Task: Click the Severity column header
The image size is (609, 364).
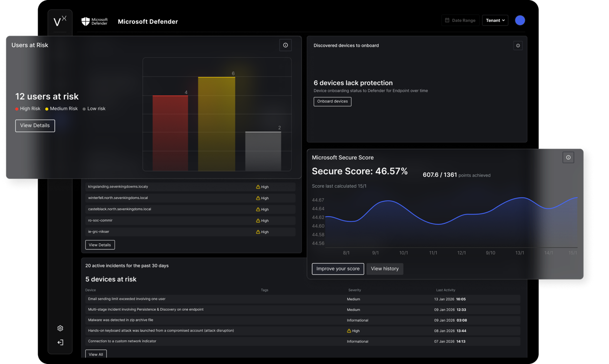Action: pos(354,290)
